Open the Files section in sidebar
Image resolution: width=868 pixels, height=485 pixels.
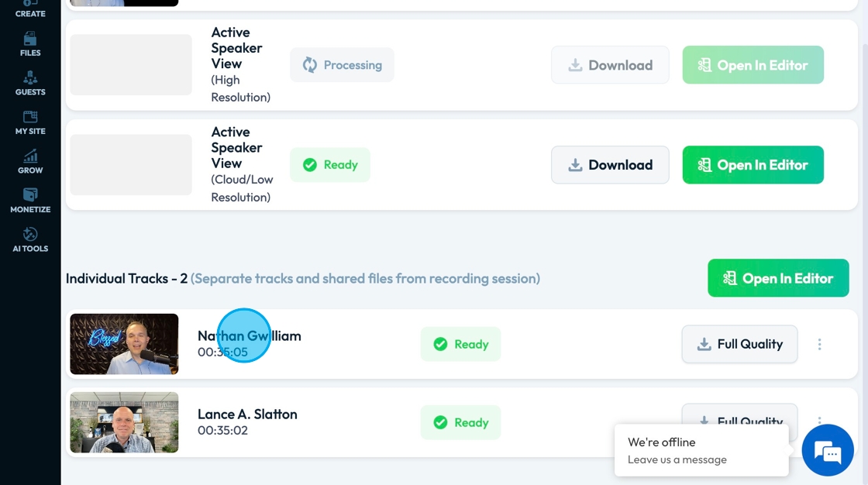30,43
